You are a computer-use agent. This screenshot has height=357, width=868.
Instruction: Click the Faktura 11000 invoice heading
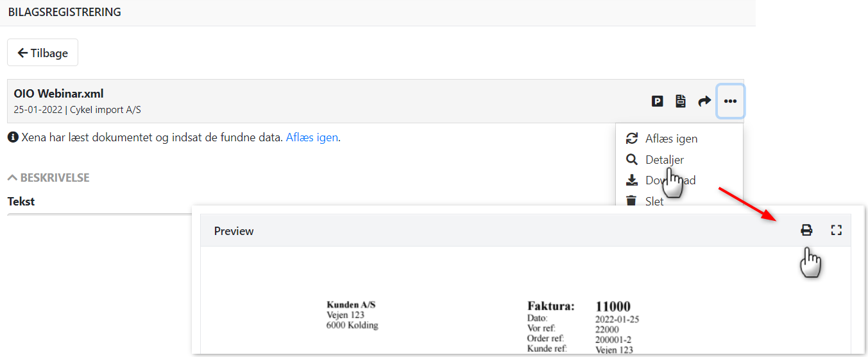click(x=579, y=306)
